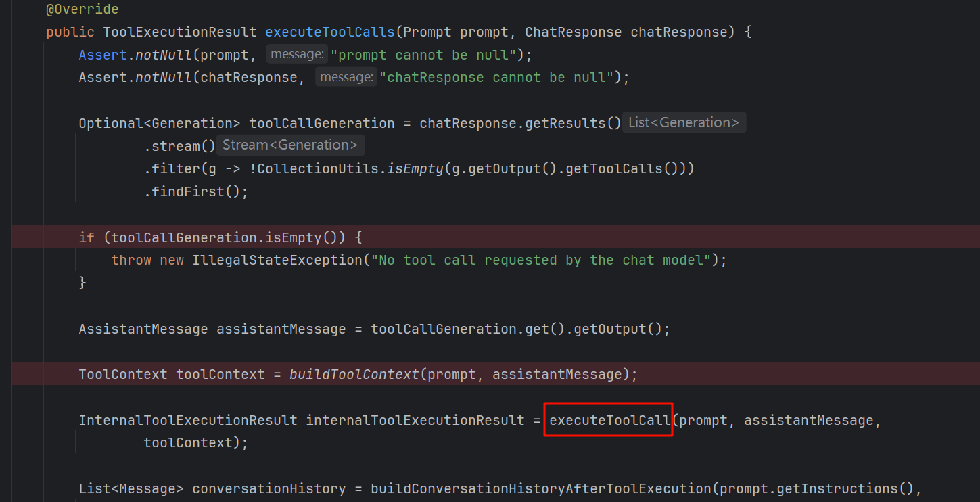The image size is (980, 502).
Task: Click the Prompt parameter type
Action: (x=427, y=32)
